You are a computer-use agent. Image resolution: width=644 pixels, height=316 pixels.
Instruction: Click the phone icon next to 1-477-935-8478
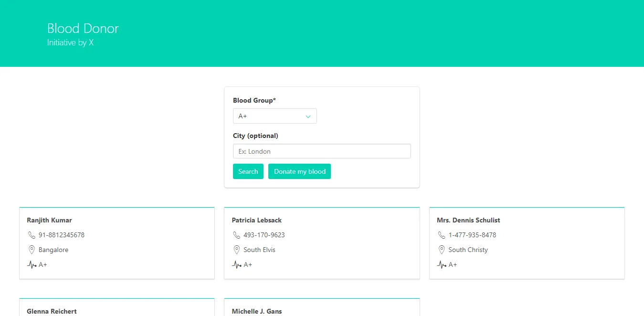click(442, 235)
